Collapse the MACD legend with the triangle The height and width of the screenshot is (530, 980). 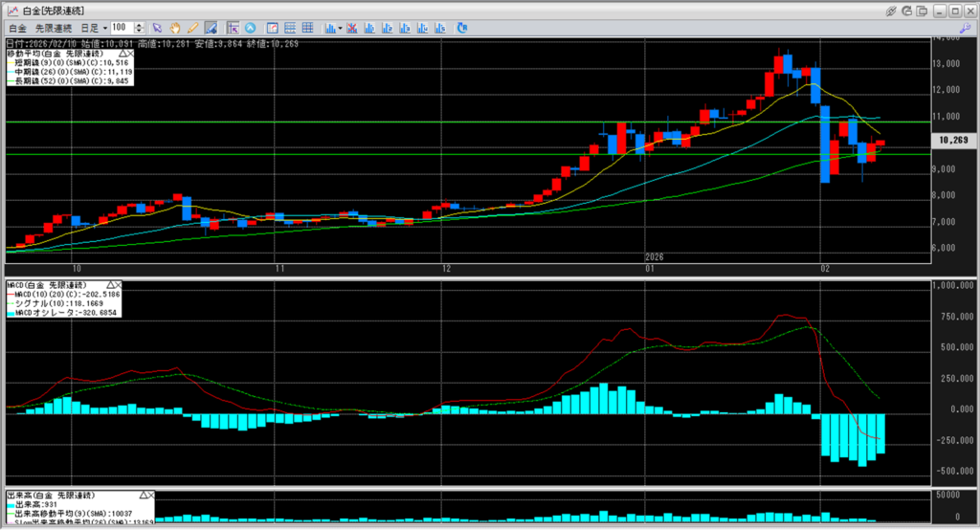[111, 285]
